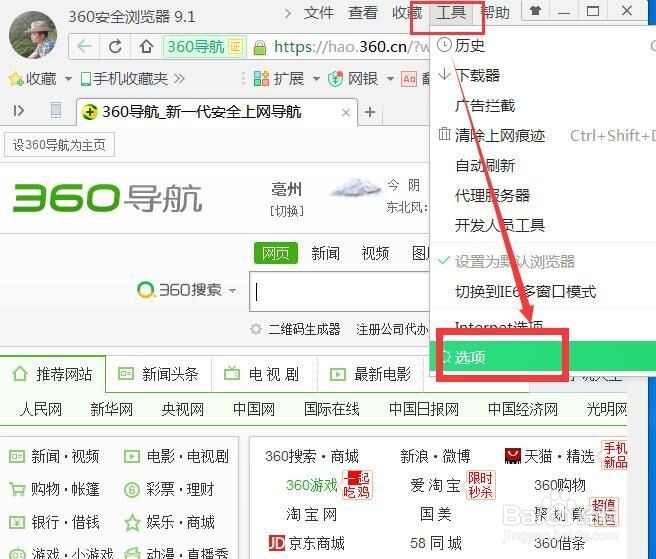The width and height of the screenshot is (656, 559).
Task: Expand the 收藏 dropdown arrow
Action: click(68, 79)
